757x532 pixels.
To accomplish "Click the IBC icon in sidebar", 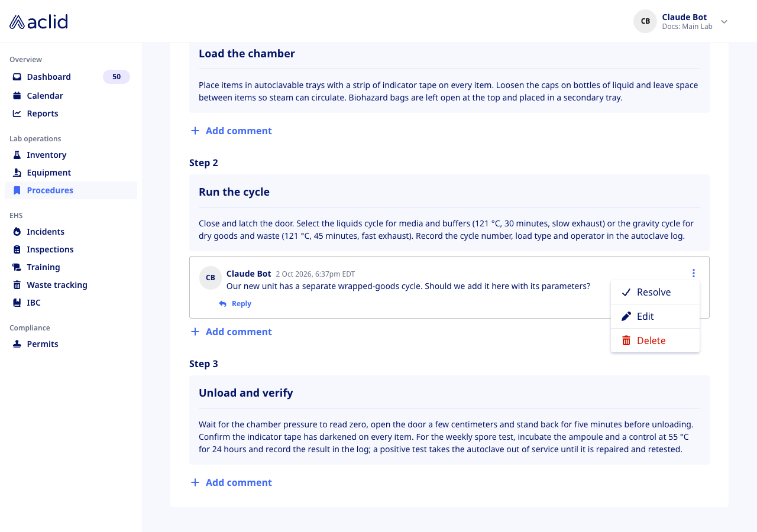I will pos(17,303).
